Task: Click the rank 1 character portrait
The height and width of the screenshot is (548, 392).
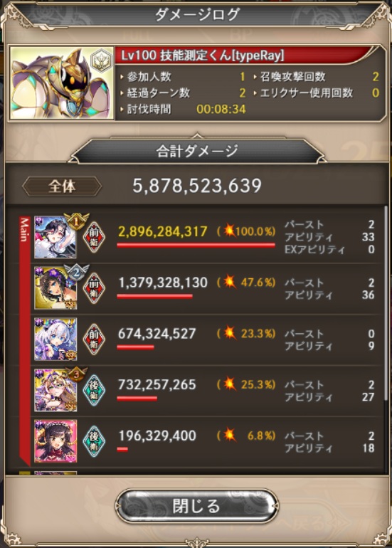Action: coord(55,237)
